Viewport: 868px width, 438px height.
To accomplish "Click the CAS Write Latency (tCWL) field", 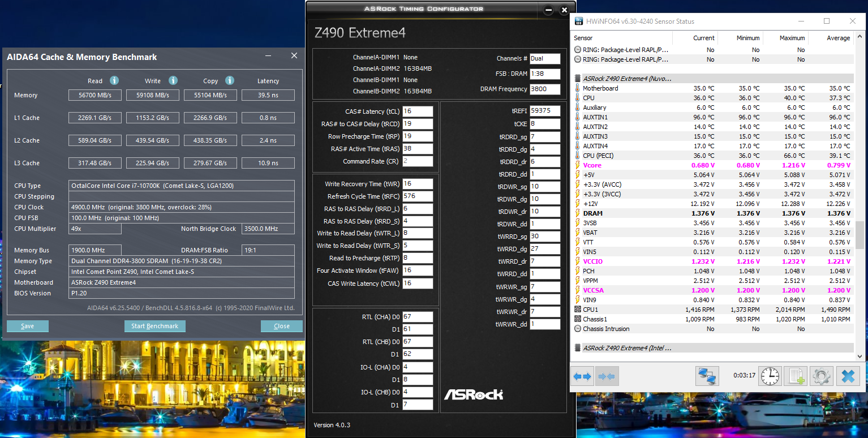I will point(418,283).
